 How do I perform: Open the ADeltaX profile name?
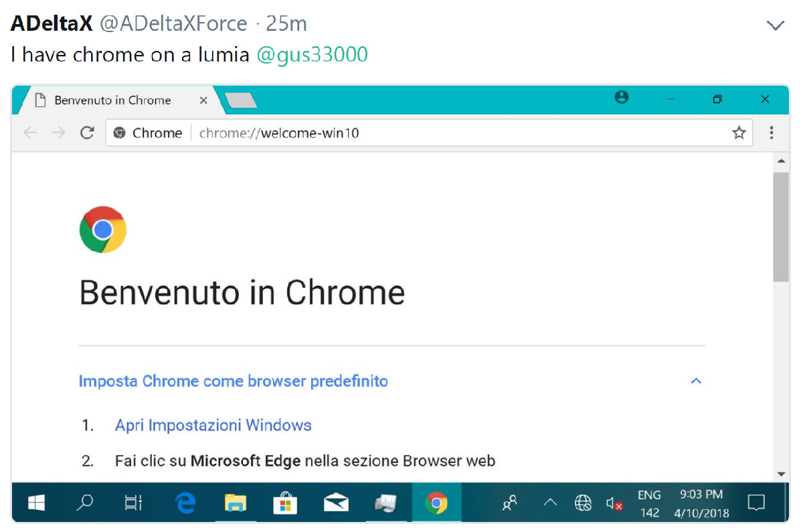(52, 24)
